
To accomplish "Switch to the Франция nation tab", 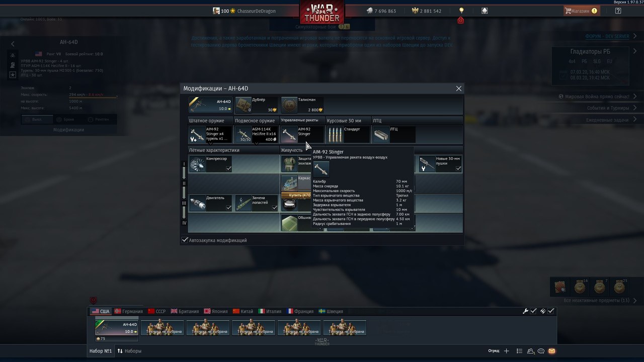I will coord(300,311).
